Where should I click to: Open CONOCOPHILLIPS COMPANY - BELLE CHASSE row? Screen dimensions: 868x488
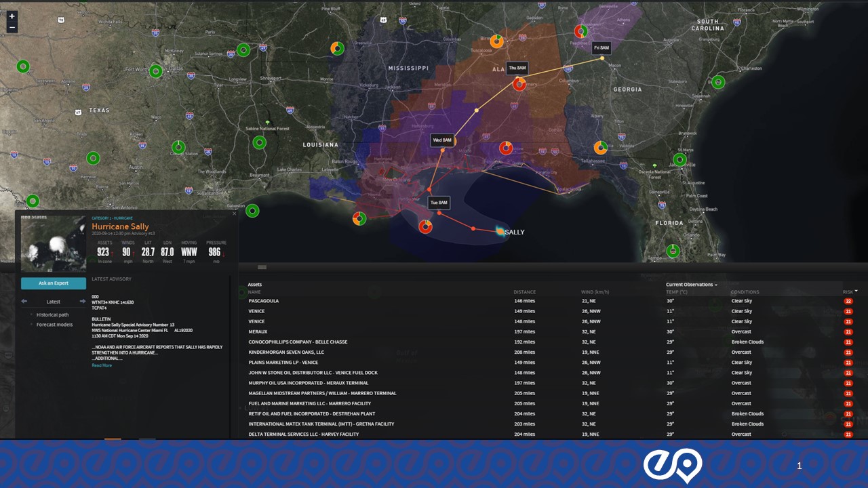tap(550, 342)
